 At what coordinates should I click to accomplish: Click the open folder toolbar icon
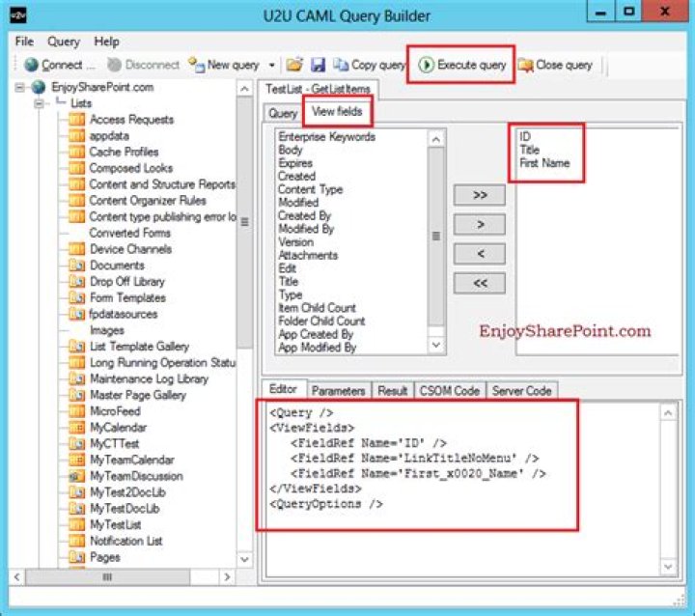(294, 65)
